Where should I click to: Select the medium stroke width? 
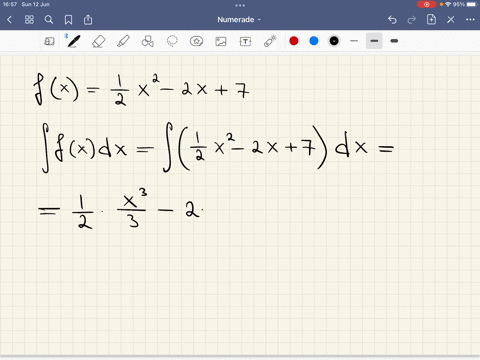374,41
